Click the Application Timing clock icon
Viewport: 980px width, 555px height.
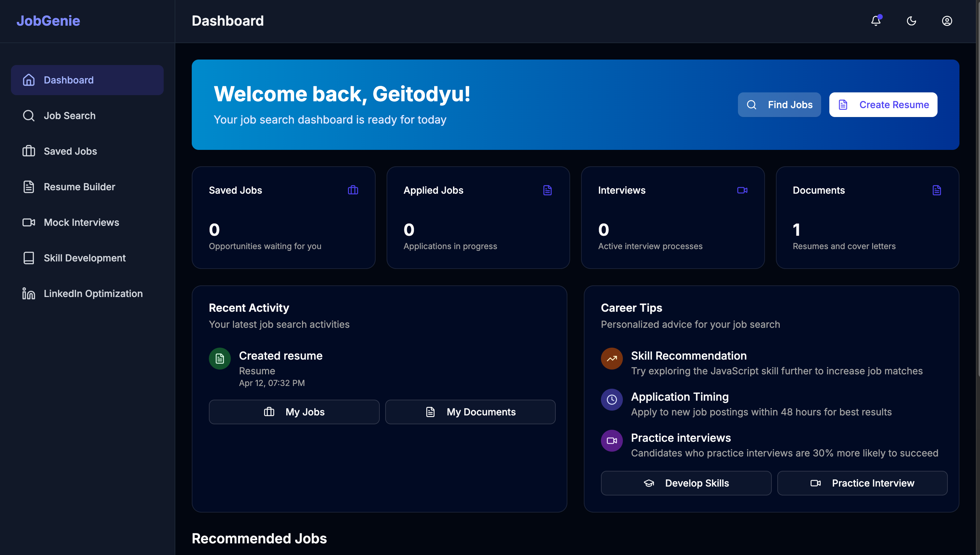(x=612, y=399)
